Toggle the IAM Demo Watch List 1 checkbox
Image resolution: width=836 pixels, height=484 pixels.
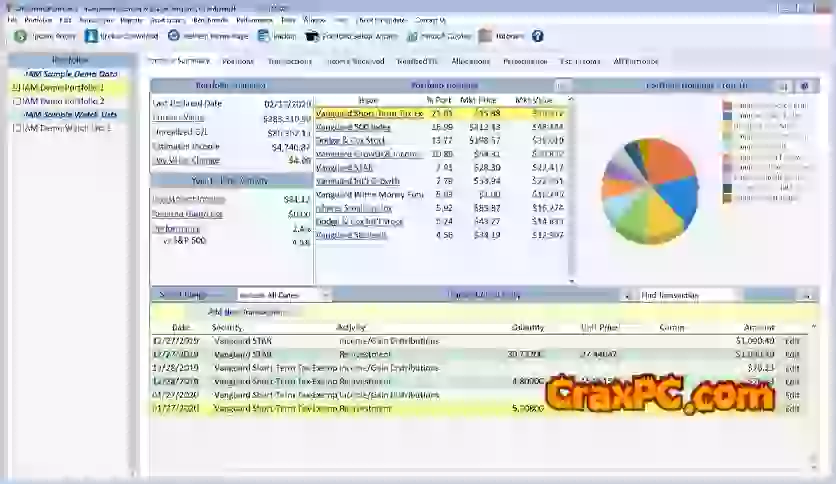(16, 128)
